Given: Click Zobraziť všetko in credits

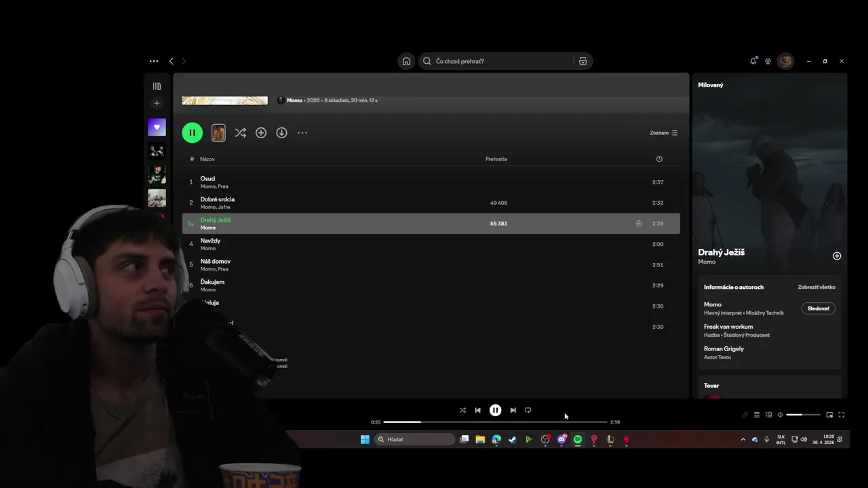Looking at the screenshot, I should (816, 287).
